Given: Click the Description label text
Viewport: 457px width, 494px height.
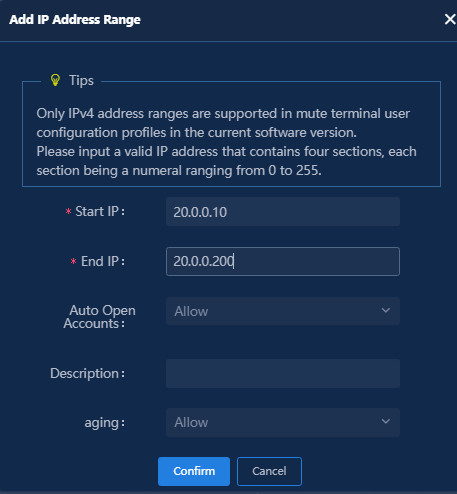Looking at the screenshot, I should (87, 373).
